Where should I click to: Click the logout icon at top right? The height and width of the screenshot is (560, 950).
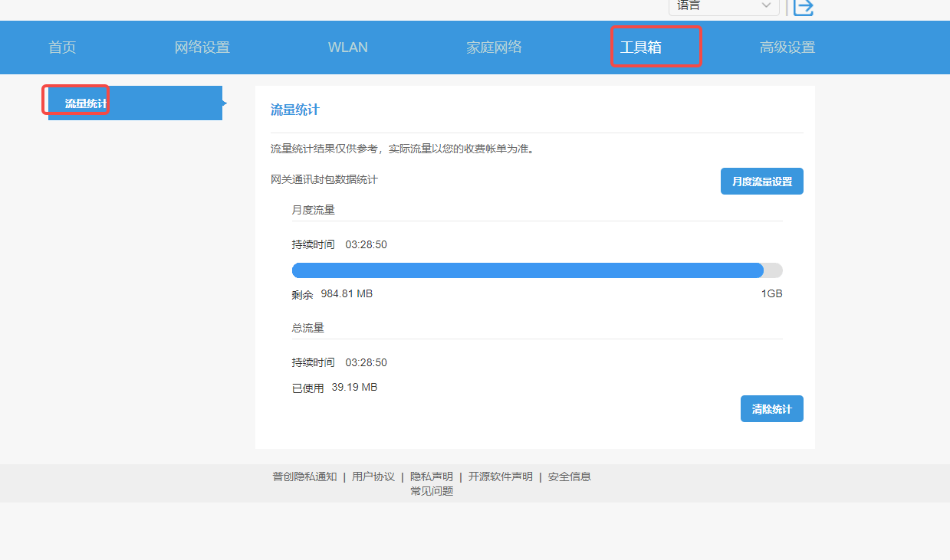[x=803, y=8]
